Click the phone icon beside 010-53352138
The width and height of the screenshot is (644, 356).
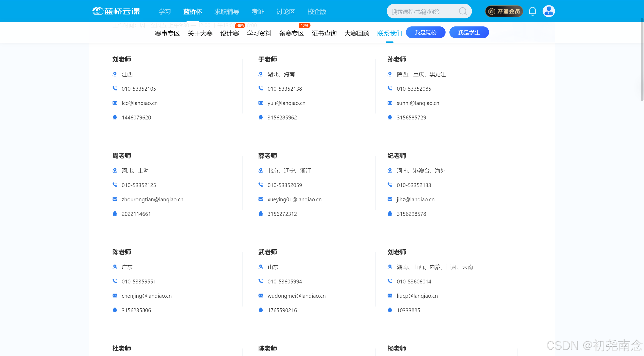(x=261, y=89)
